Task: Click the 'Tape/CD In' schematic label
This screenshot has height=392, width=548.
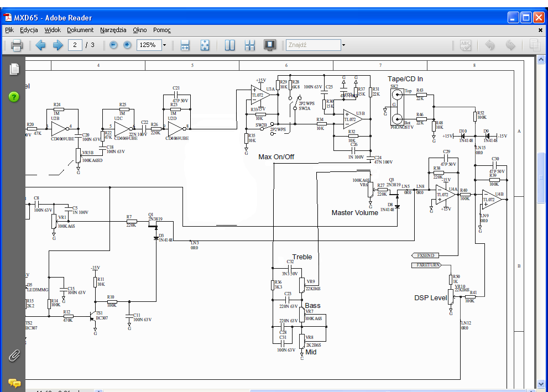Action: (405, 79)
